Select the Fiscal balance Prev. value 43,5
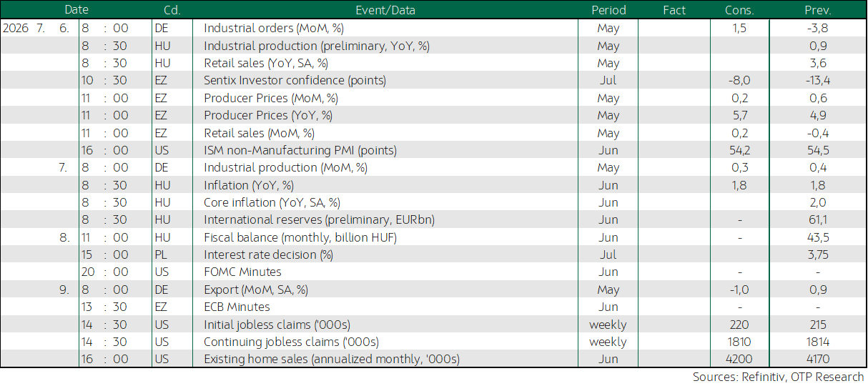This screenshot has height=386, width=868. (x=818, y=237)
